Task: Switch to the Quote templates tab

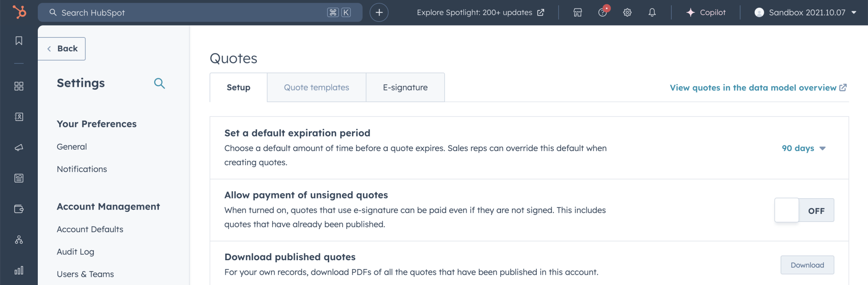Action: [317, 87]
